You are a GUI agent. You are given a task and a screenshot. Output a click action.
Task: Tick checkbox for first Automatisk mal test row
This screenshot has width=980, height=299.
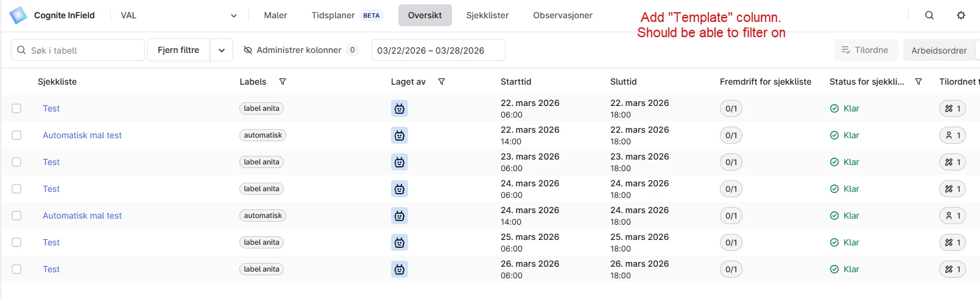click(16, 135)
